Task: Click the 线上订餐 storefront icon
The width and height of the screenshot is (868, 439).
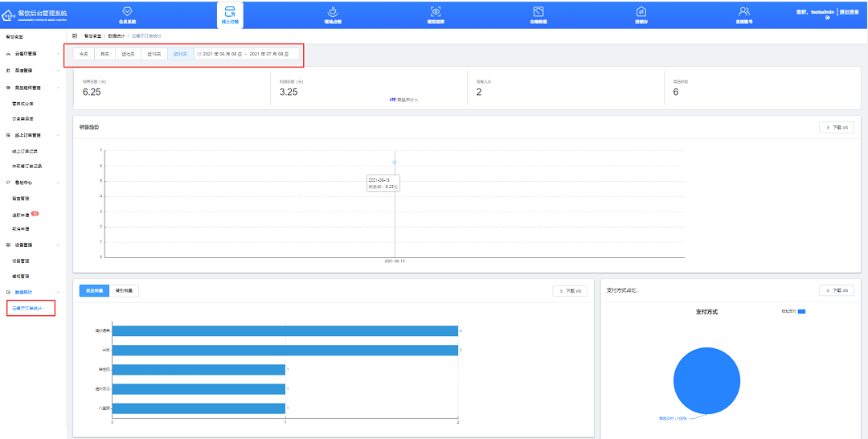Action: pos(230,11)
